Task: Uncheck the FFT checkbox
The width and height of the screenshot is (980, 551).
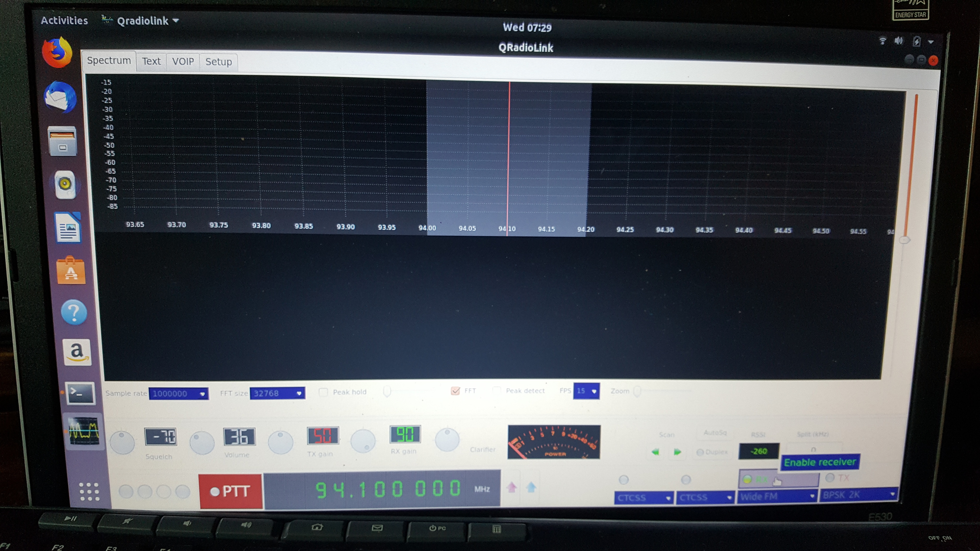Action: [455, 391]
